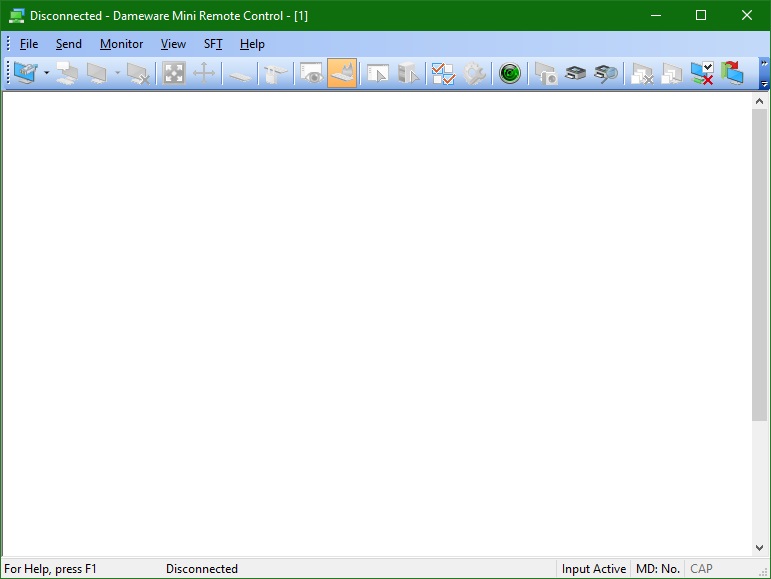Click the Disconnected status bar text
The image size is (771, 579).
tap(202, 569)
